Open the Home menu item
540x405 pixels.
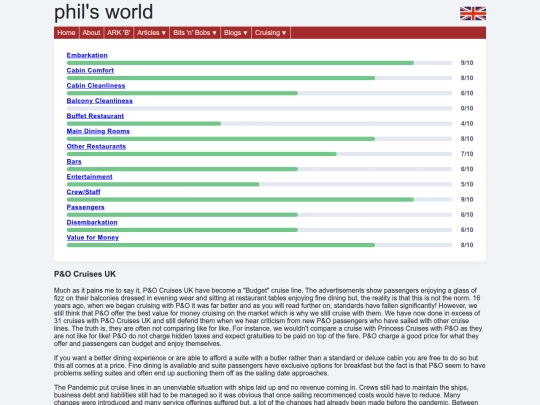point(66,33)
